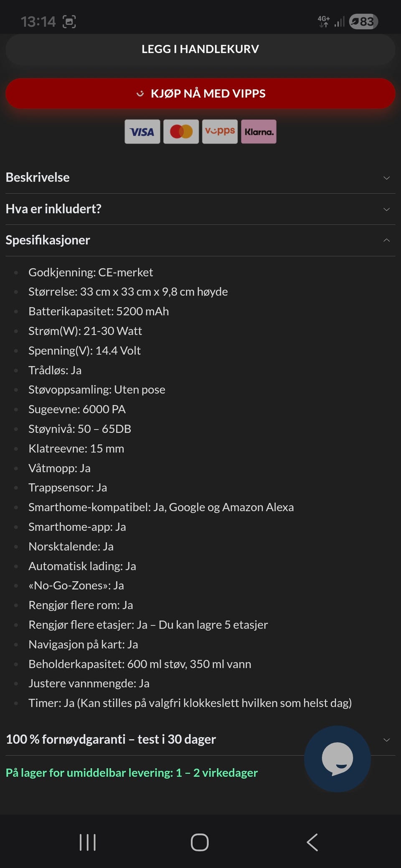Open the chat support bubble
The image size is (401, 868).
(337, 759)
